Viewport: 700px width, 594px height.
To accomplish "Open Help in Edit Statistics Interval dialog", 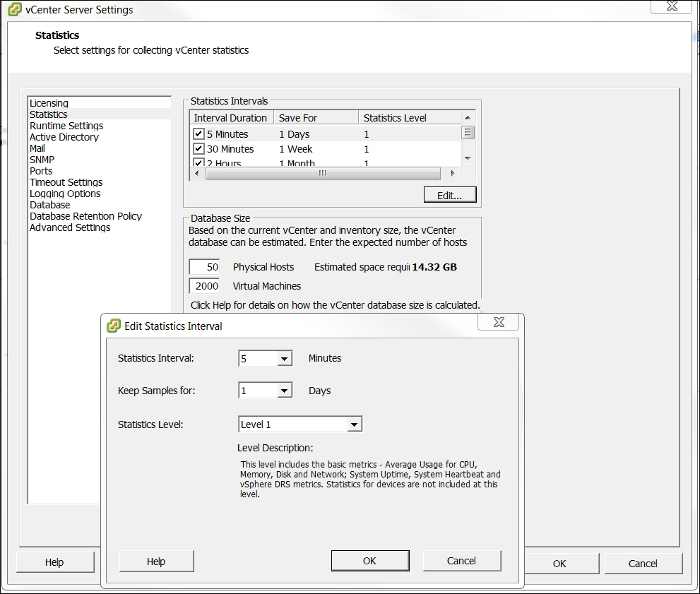I will (x=156, y=561).
